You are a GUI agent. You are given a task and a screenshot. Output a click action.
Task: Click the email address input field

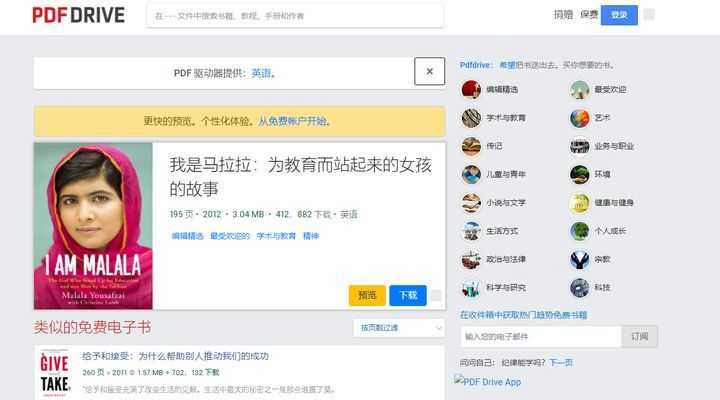(x=541, y=337)
